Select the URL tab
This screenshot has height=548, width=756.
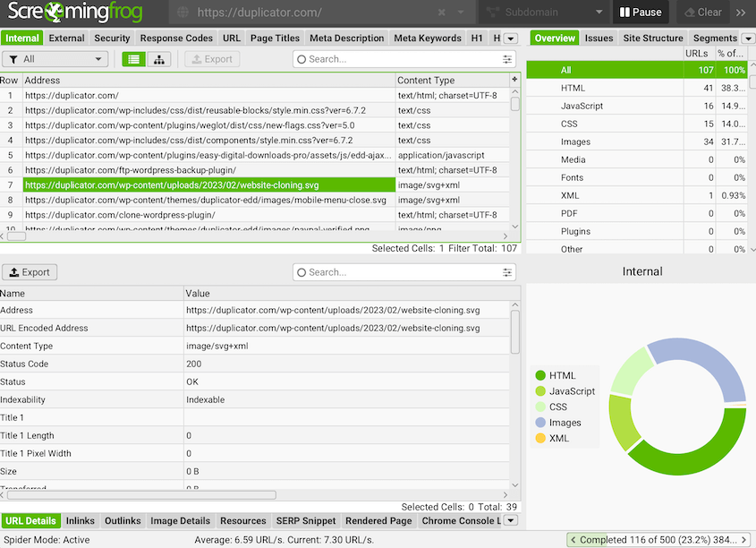(232, 39)
